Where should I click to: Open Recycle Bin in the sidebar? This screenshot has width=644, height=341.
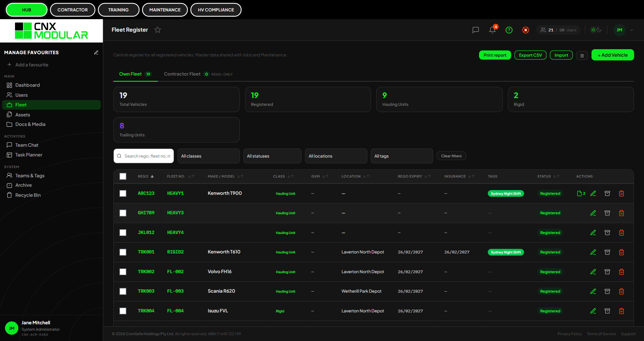(51, 195)
